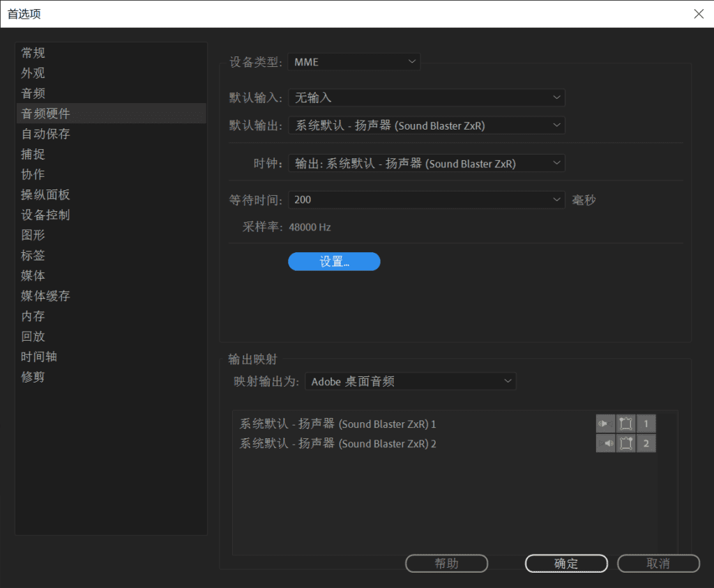
Task: Expand the 时钟 dropdown
Action: click(x=426, y=164)
